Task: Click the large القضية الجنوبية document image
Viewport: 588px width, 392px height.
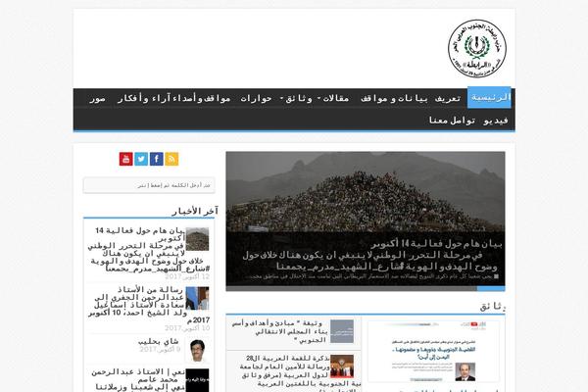Action: pyautogui.click(x=433, y=352)
